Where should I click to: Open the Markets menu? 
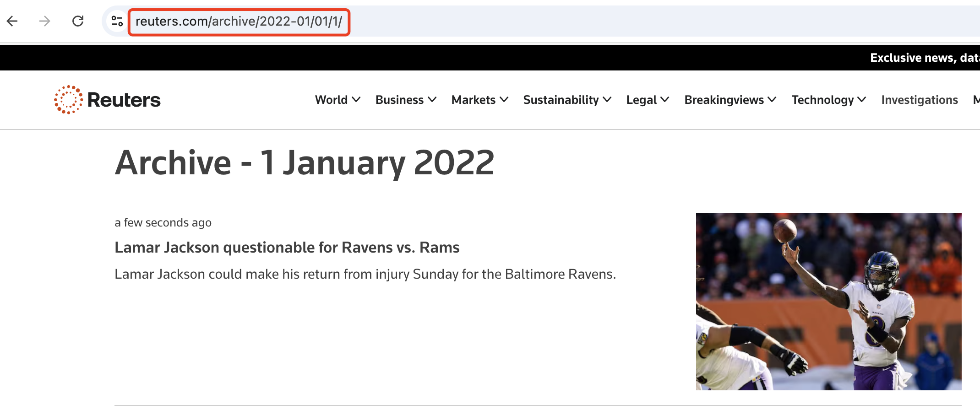click(x=480, y=100)
